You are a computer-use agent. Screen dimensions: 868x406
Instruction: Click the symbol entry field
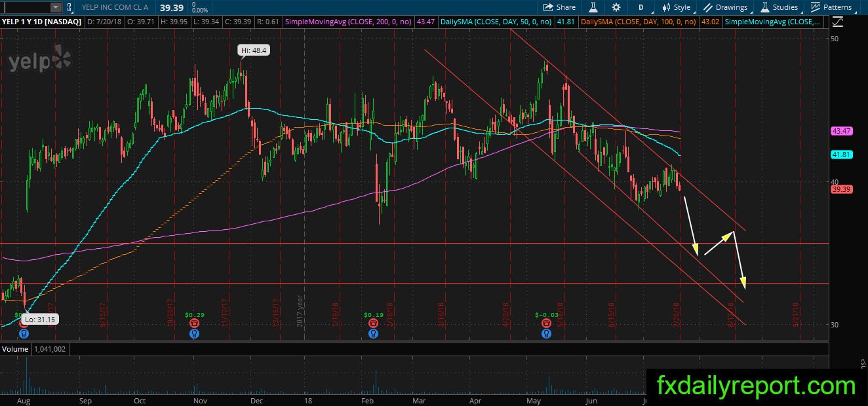point(25,7)
